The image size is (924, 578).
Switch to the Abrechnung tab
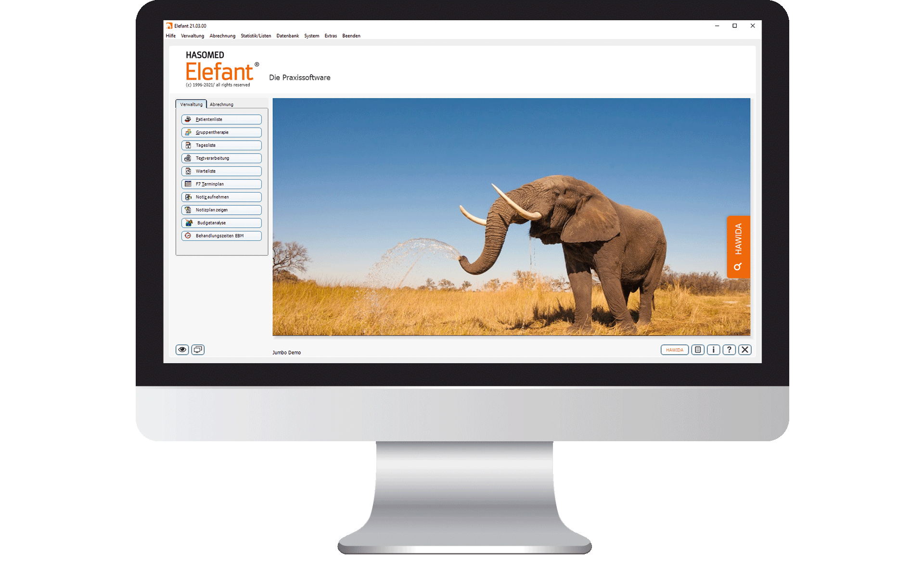pyautogui.click(x=221, y=105)
